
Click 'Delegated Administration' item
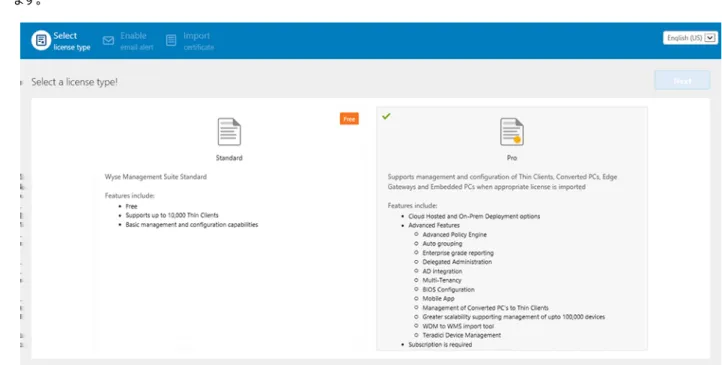tap(457, 262)
